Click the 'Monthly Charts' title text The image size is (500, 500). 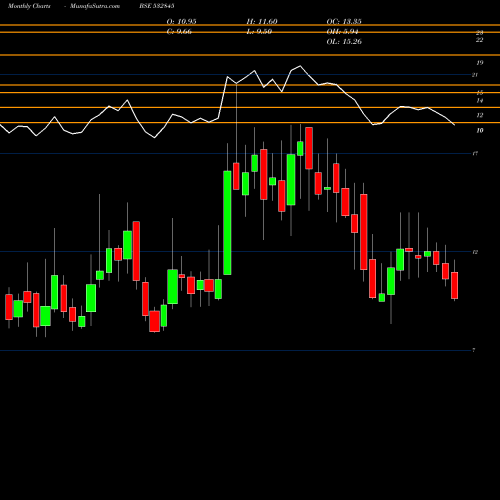tap(29, 6)
